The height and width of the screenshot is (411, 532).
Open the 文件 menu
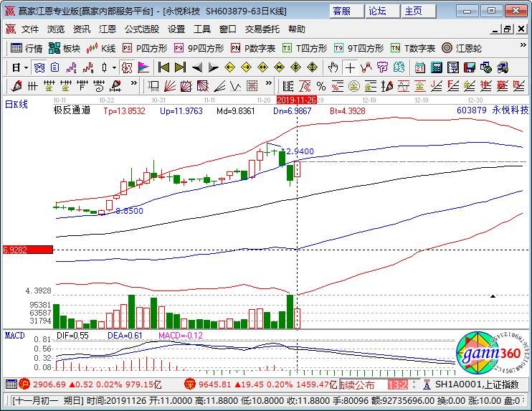pos(30,29)
